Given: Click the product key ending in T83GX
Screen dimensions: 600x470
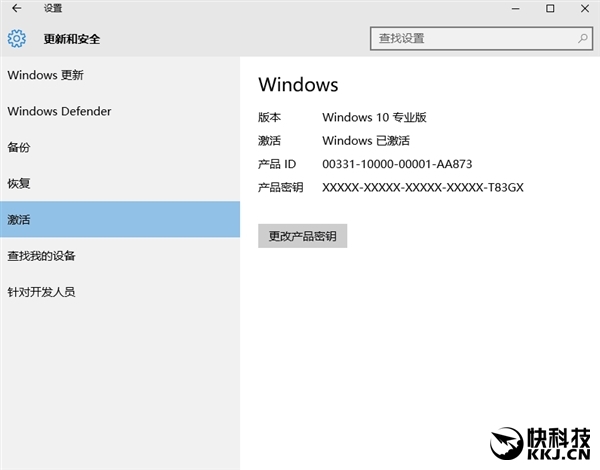Looking at the screenshot, I should 423,187.
